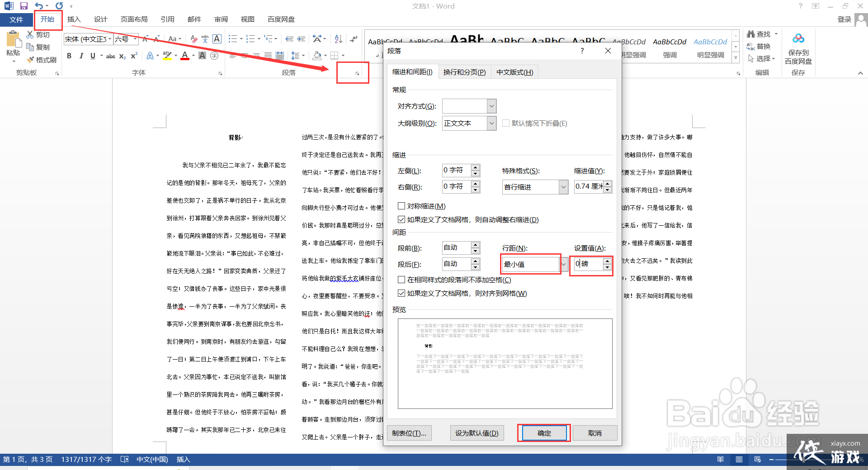868x470 pixels.
Task: Switch to 换行和分页(P) tab
Action: (x=464, y=72)
